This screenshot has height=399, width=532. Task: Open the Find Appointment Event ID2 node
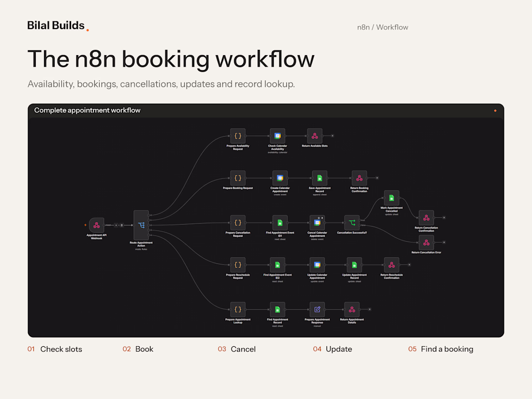pyautogui.click(x=278, y=265)
